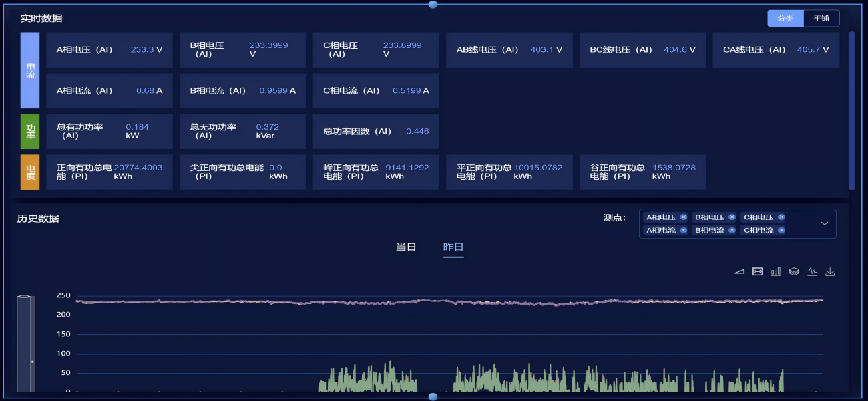Image resolution: width=868 pixels, height=401 pixels.
Task: Remove A相电压 tag from 测点 selector
Action: 683,217
